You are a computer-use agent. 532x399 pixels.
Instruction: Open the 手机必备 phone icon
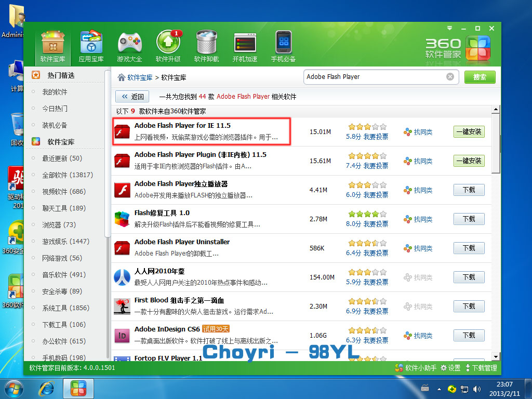pyautogui.click(x=283, y=43)
